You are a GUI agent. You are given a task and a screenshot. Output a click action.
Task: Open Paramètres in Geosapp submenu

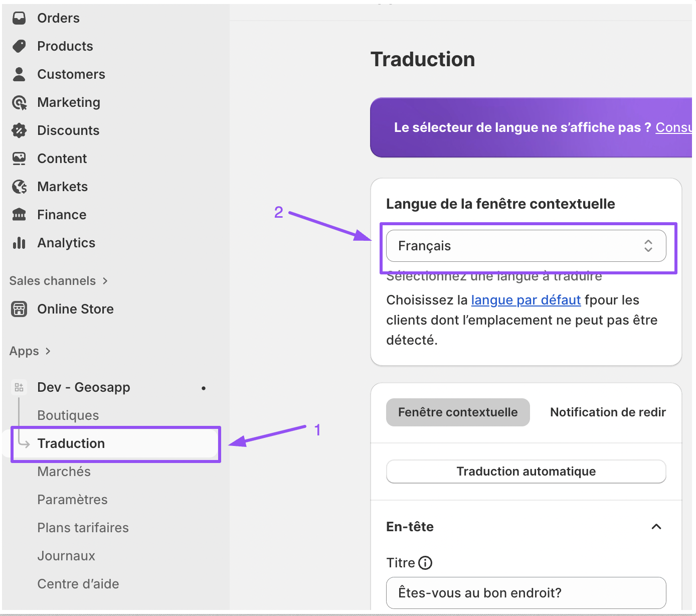(72, 500)
